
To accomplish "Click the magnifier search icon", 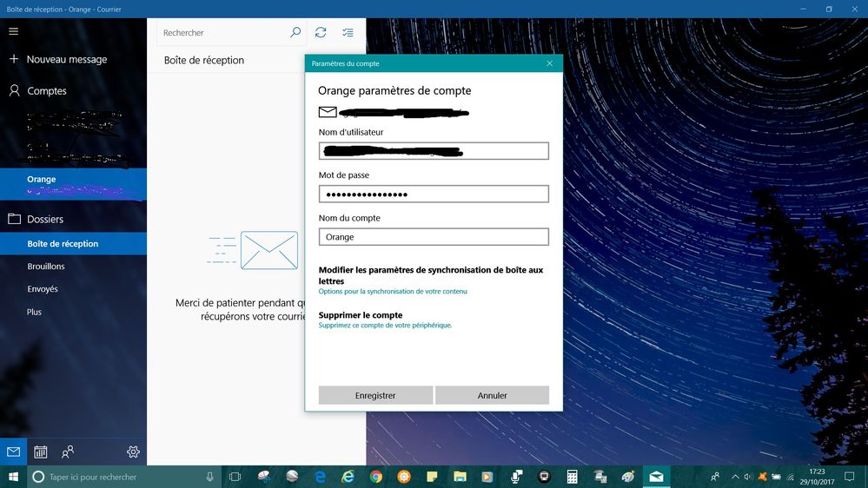I will (295, 33).
